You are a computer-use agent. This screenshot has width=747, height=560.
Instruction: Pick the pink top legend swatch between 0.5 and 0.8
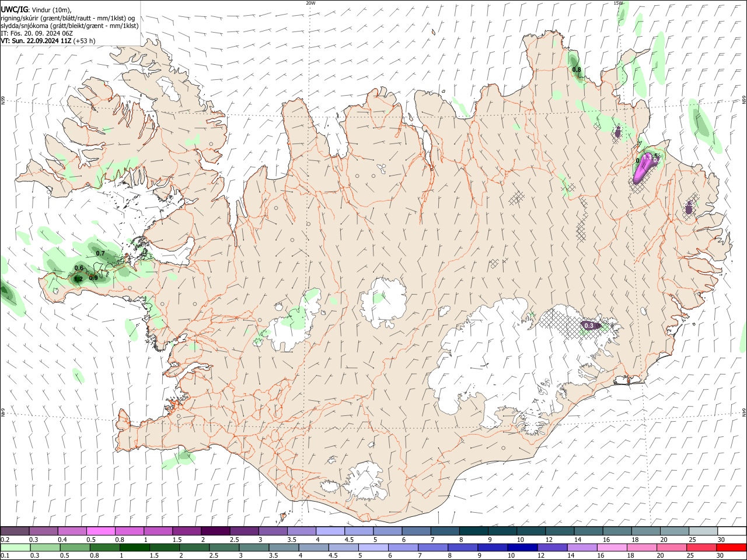101,531
